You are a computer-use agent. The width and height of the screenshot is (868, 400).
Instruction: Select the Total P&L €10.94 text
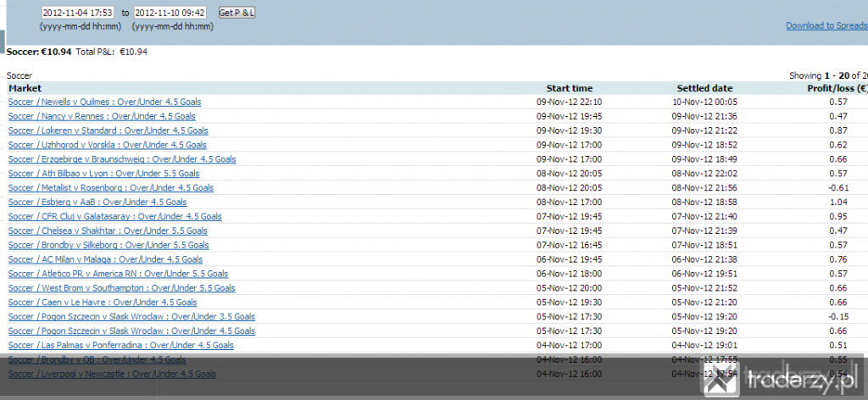(111, 52)
